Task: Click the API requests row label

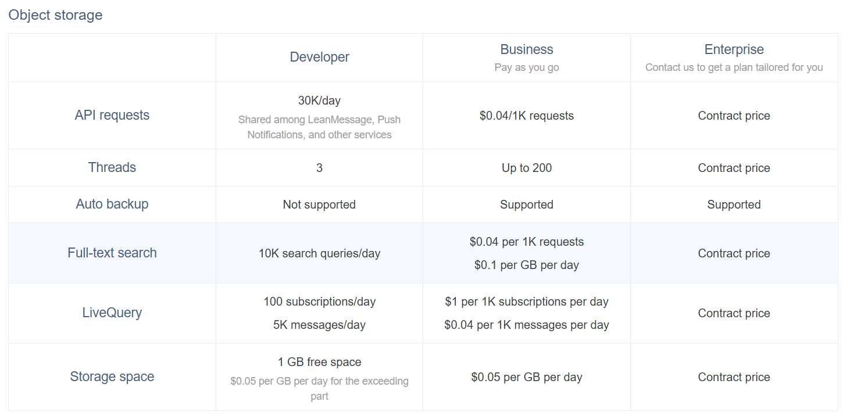Action: (x=112, y=115)
